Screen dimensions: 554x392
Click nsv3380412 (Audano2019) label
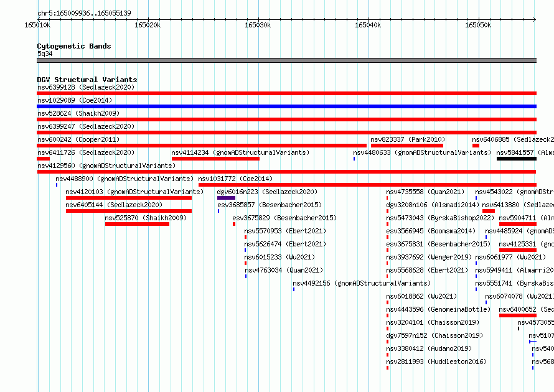429,348
